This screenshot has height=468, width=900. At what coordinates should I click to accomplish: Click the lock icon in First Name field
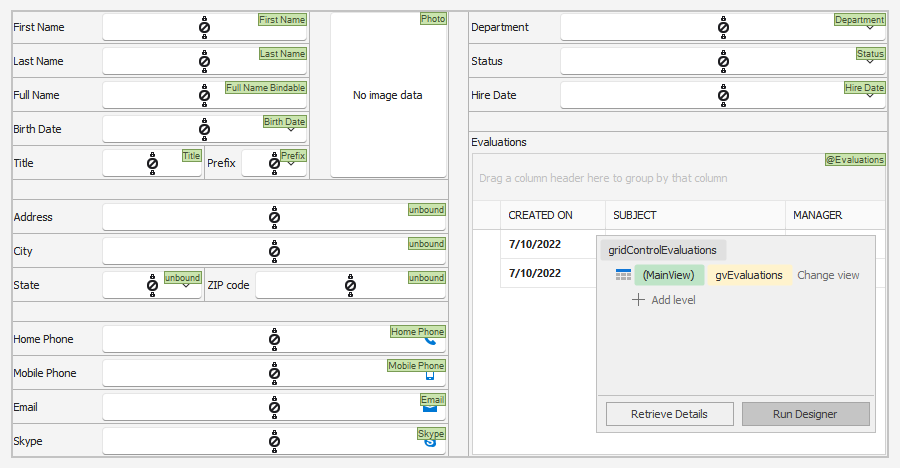(204, 27)
